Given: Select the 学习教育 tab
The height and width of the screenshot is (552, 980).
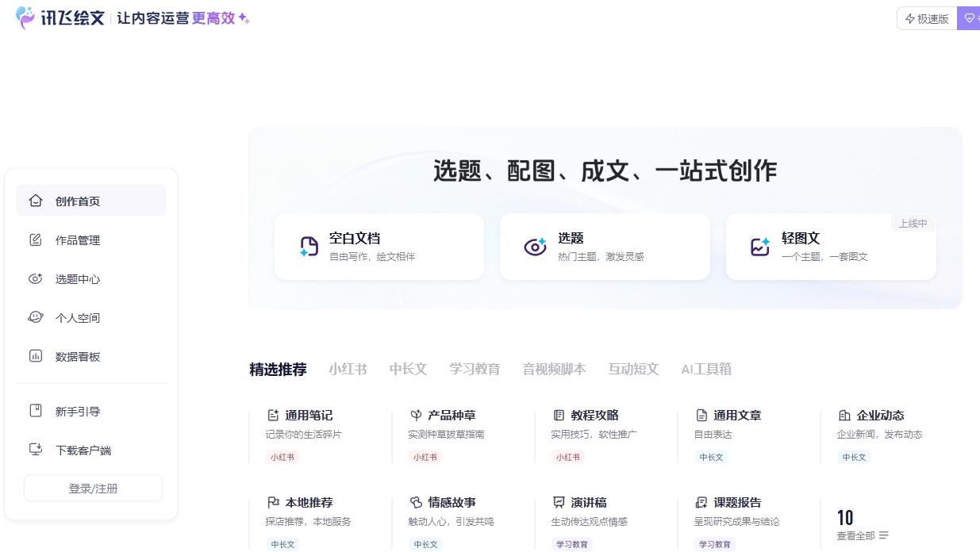Looking at the screenshot, I should [475, 369].
